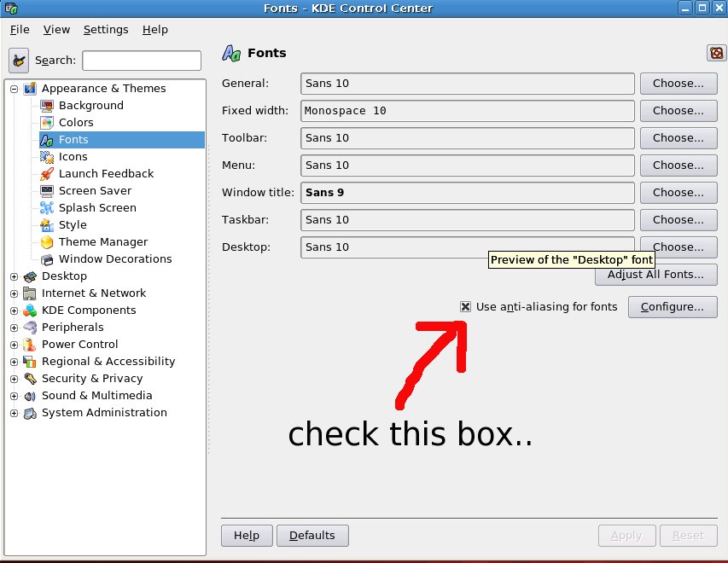Select the Colors palette icon
728x563 pixels.
pyautogui.click(x=47, y=123)
